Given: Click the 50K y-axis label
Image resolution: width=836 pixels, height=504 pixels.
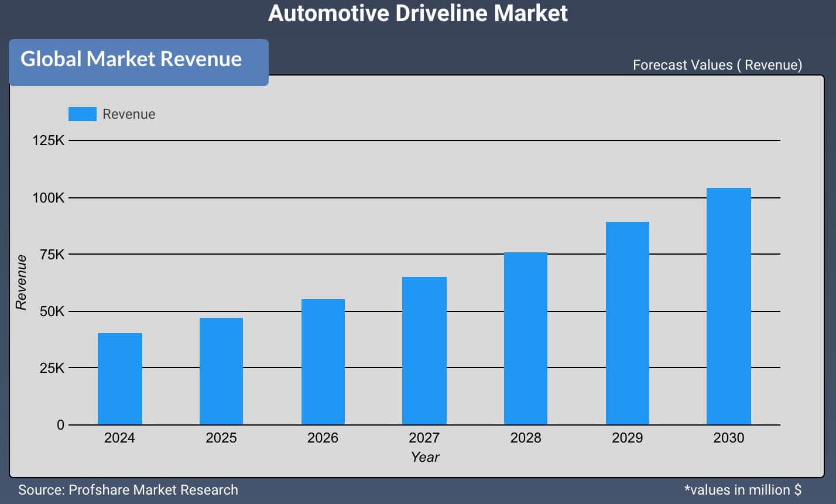Looking at the screenshot, I should [x=53, y=311].
